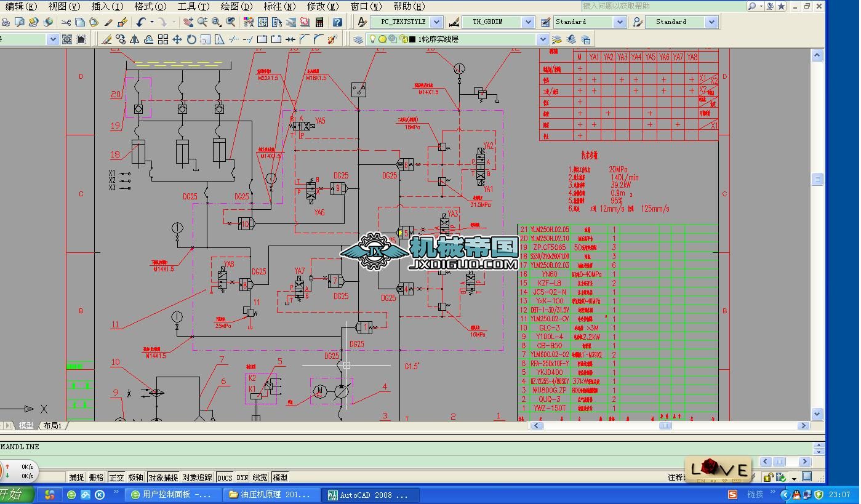Toggle 对象捕捉 object snap button
The width and height of the screenshot is (861, 504).
coord(163,478)
